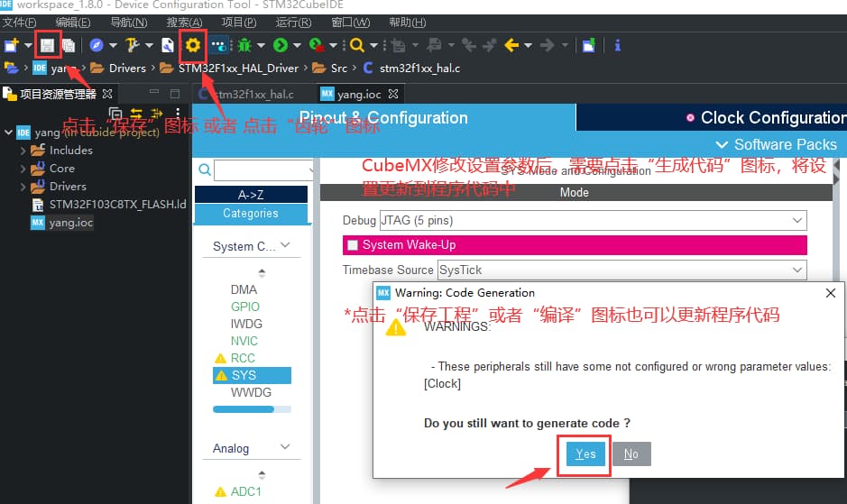Click the green Run icon
Viewport: 847px width, 504px height.
click(x=281, y=44)
